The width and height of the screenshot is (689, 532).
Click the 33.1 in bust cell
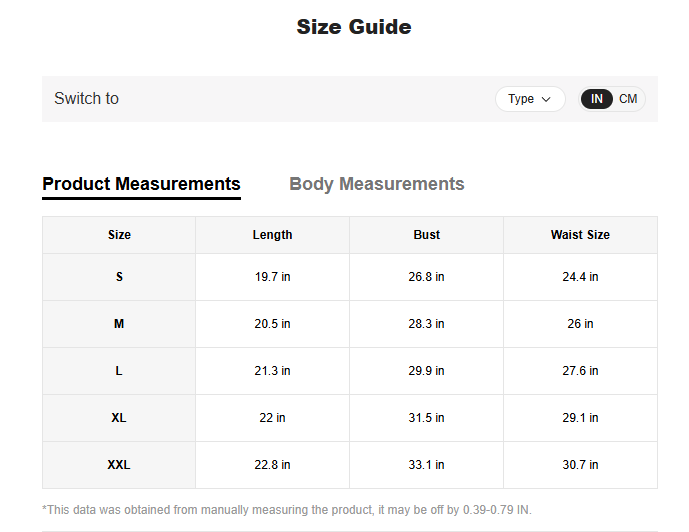pos(426,465)
